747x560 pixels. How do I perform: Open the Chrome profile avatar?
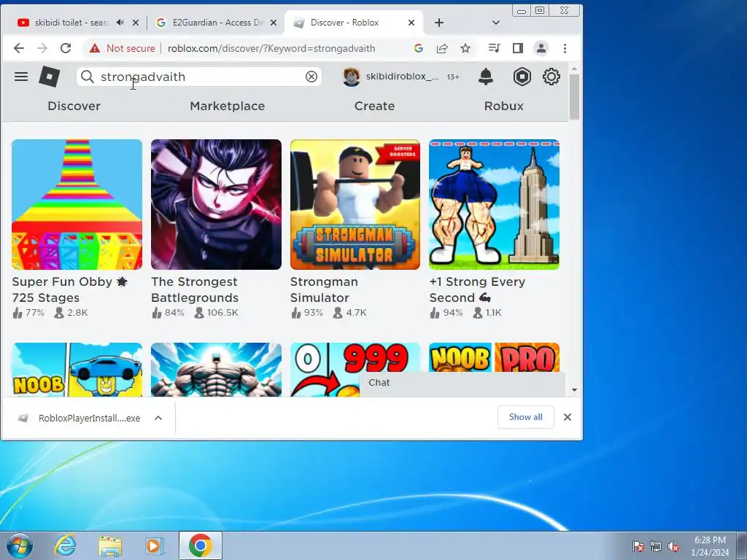point(541,48)
